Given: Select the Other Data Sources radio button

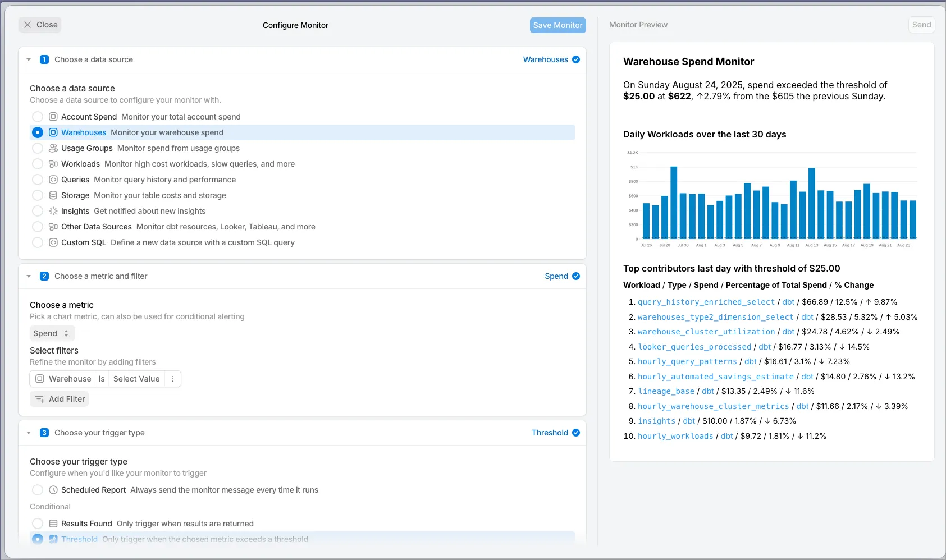Looking at the screenshot, I should point(38,227).
